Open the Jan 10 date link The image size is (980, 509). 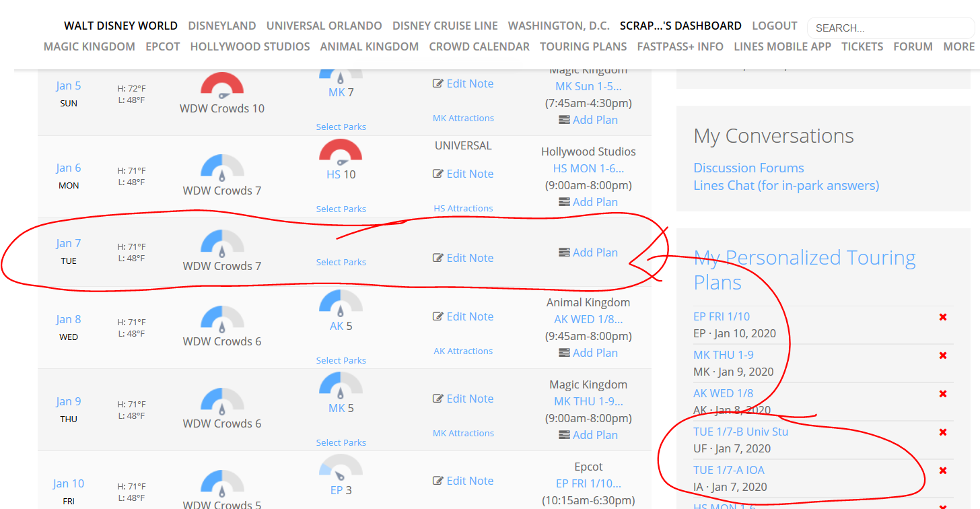pos(69,483)
